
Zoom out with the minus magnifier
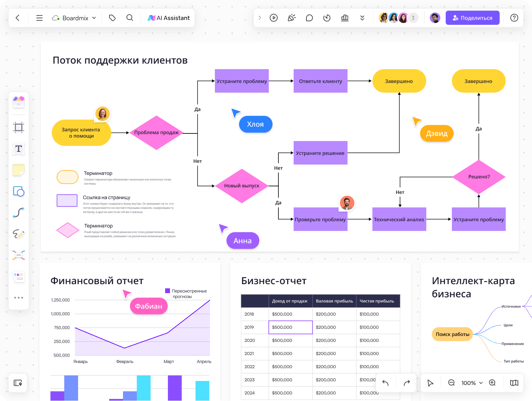coord(451,383)
